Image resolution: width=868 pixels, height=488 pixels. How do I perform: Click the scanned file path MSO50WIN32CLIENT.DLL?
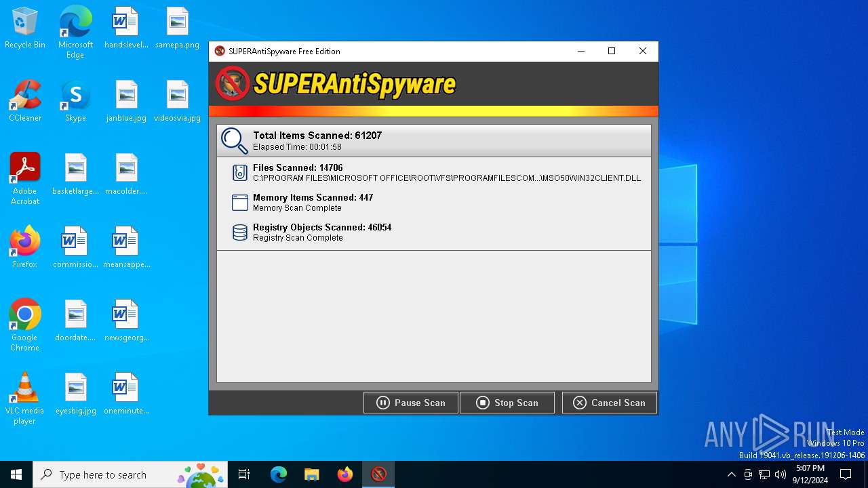pos(447,178)
